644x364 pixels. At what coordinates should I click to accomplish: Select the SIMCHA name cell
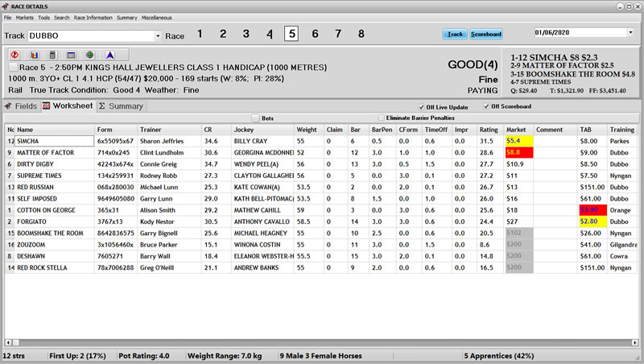pos(55,140)
